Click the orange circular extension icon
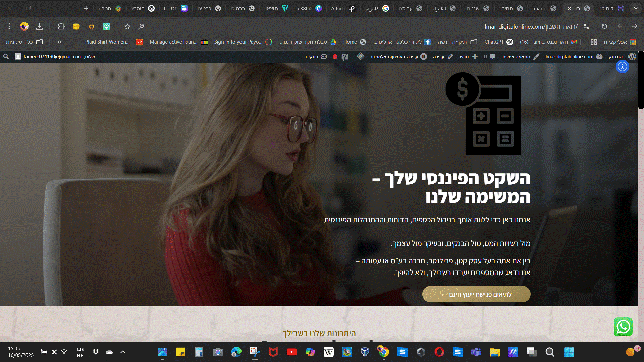644x362 pixels. pos(91,26)
